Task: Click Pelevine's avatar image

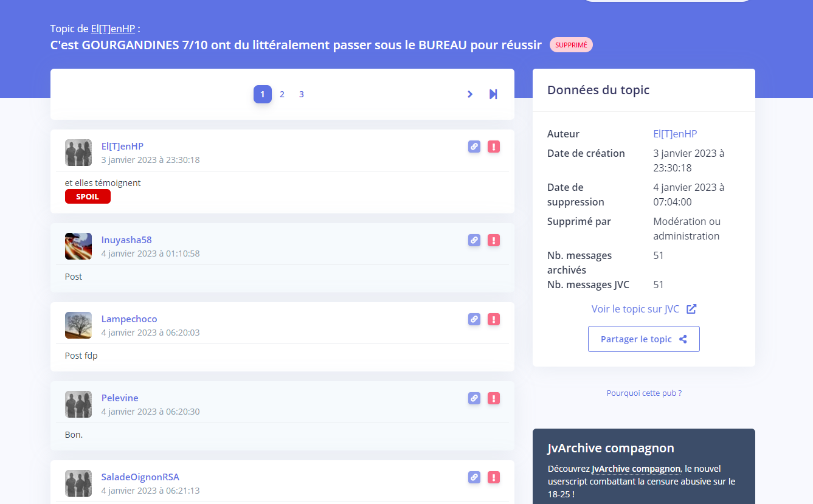Action: click(78, 404)
